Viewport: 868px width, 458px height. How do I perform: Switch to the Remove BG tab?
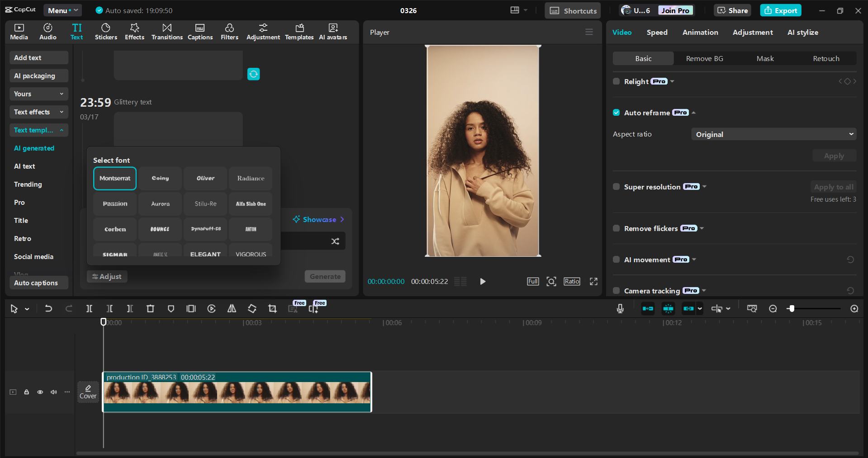click(x=704, y=58)
